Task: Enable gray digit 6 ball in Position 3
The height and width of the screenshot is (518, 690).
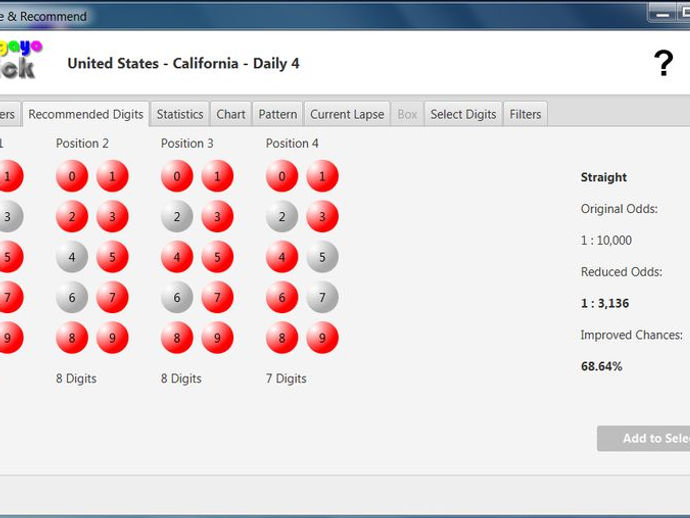Action: coord(177,298)
